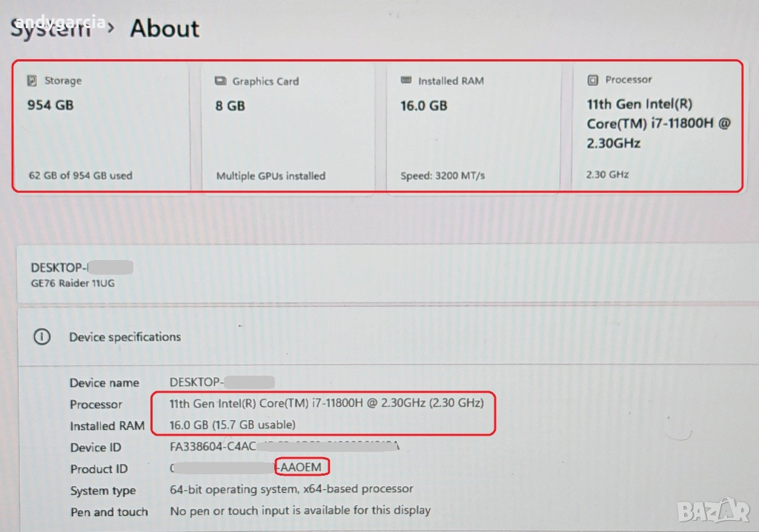Click the Graphics Card icon
This screenshot has height=532, width=759.
(220, 82)
